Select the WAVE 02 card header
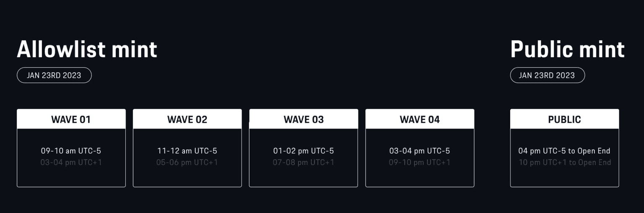Screen dimensions: 644x213 tap(187, 119)
